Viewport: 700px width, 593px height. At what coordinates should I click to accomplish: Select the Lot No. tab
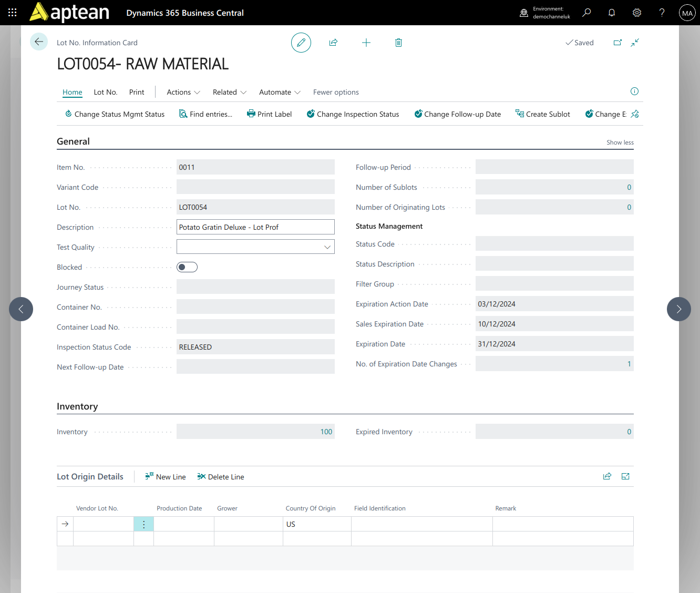pos(106,92)
